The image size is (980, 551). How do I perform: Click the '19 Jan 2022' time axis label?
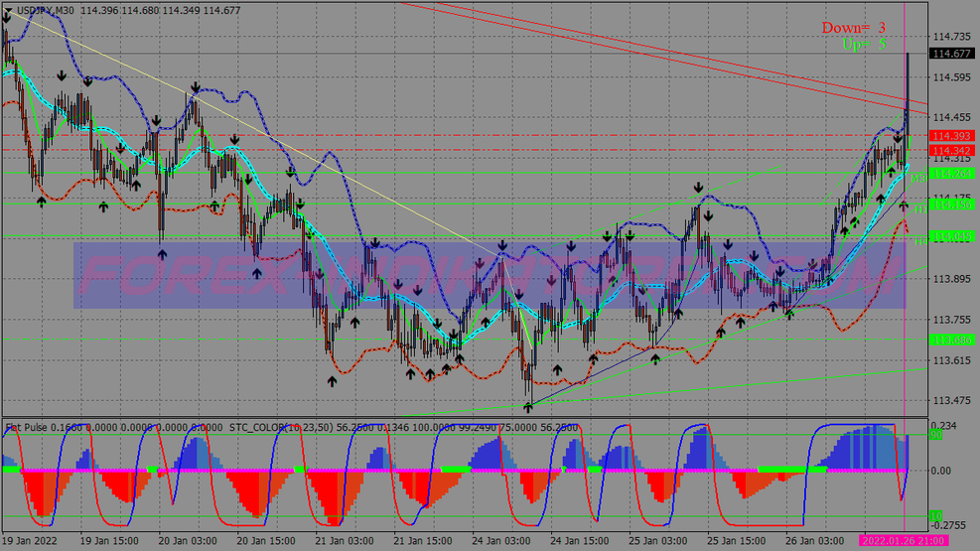(30, 541)
